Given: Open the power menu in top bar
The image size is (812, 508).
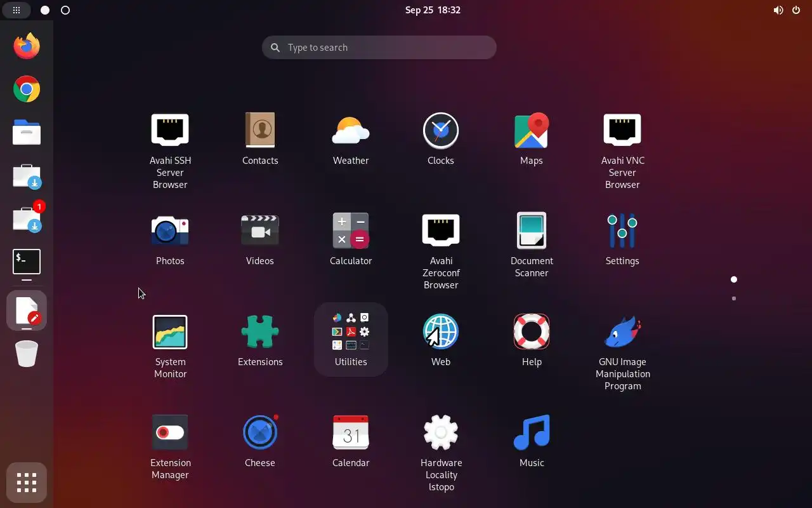Looking at the screenshot, I should pyautogui.click(x=796, y=10).
